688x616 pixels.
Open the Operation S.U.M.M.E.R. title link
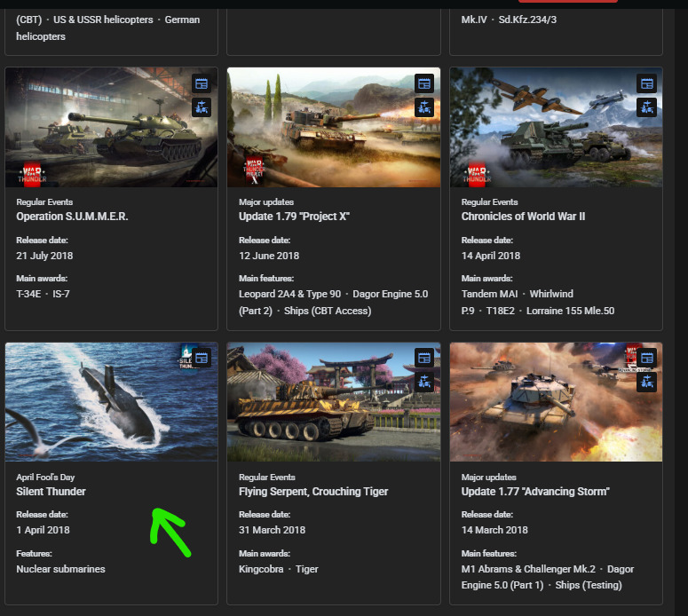(x=73, y=217)
